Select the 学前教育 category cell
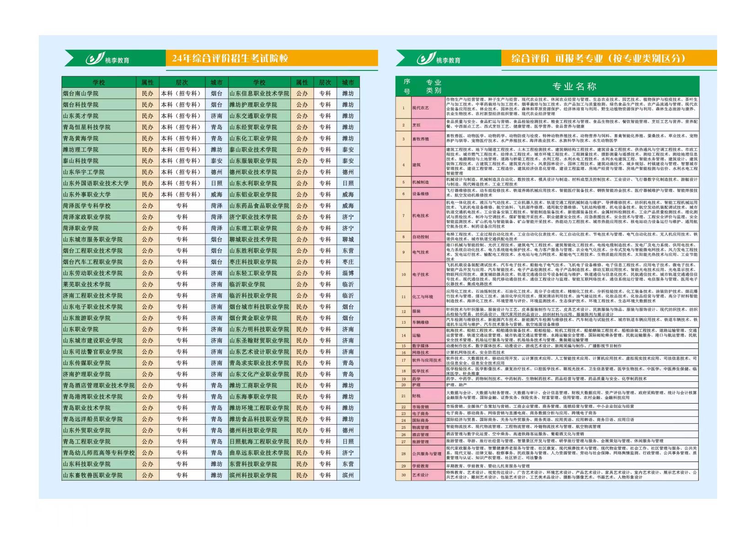756x534 pixels. point(428,466)
